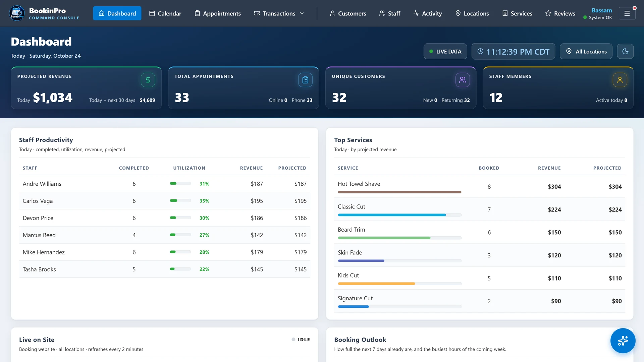Toggle the LIVE DATA indicator button
The width and height of the screenshot is (644, 362).
pyautogui.click(x=445, y=51)
